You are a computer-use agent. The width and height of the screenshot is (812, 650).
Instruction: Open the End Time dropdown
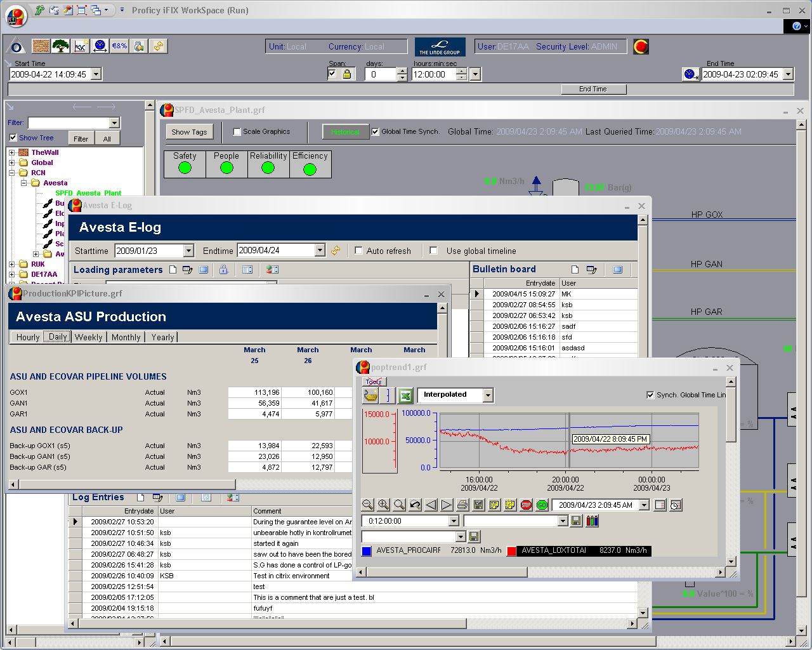(789, 74)
